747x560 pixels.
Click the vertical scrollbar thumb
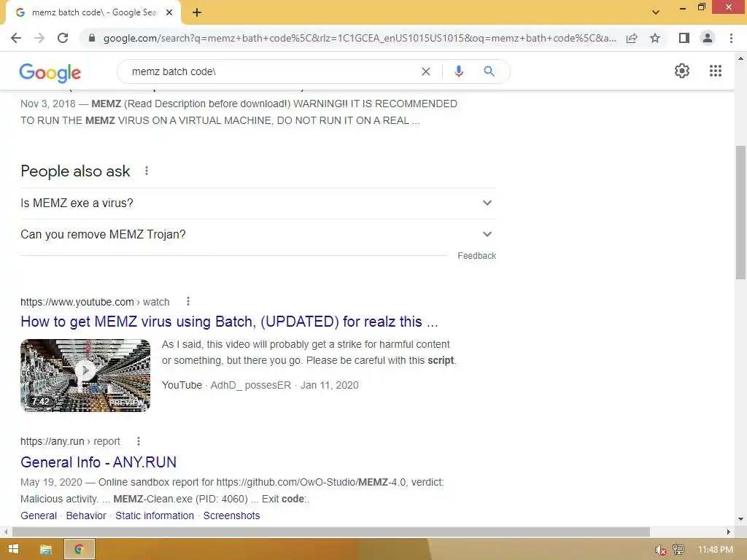[x=740, y=212]
